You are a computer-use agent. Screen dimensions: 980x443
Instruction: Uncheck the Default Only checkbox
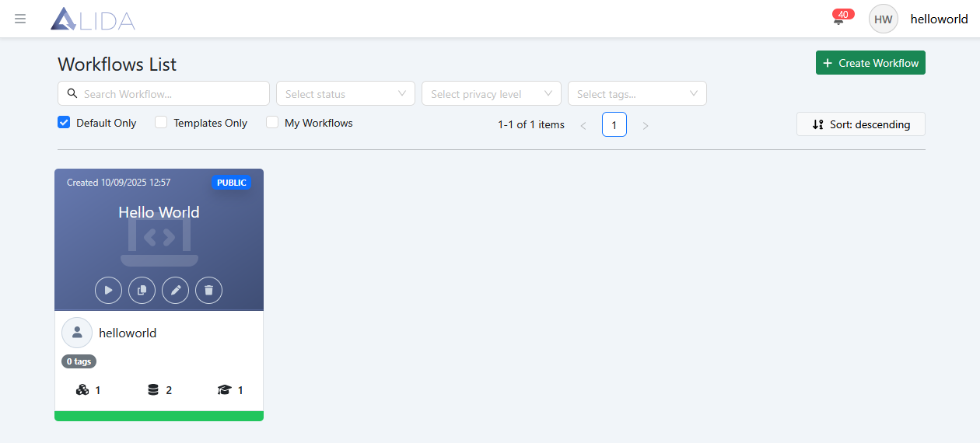(x=65, y=122)
